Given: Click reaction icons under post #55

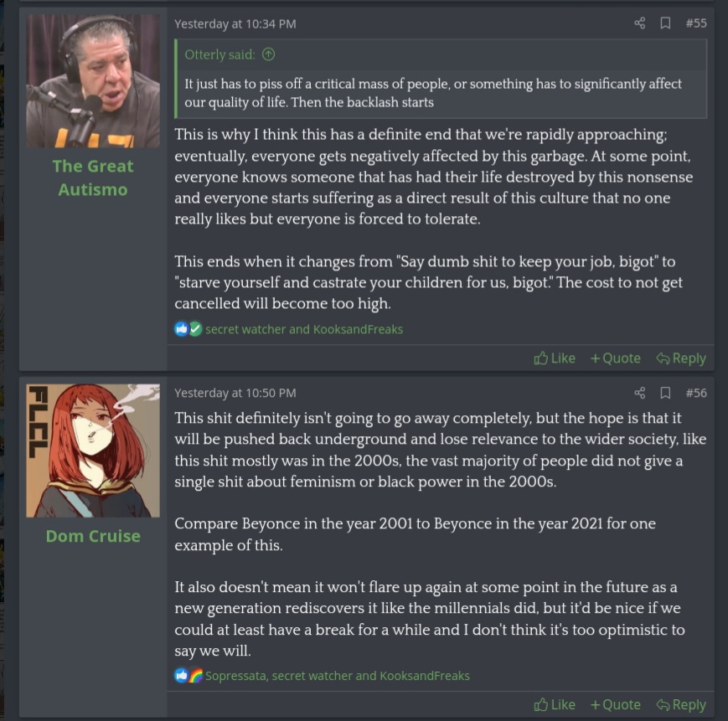Looking at the screenshot, I should click(188, 329).
